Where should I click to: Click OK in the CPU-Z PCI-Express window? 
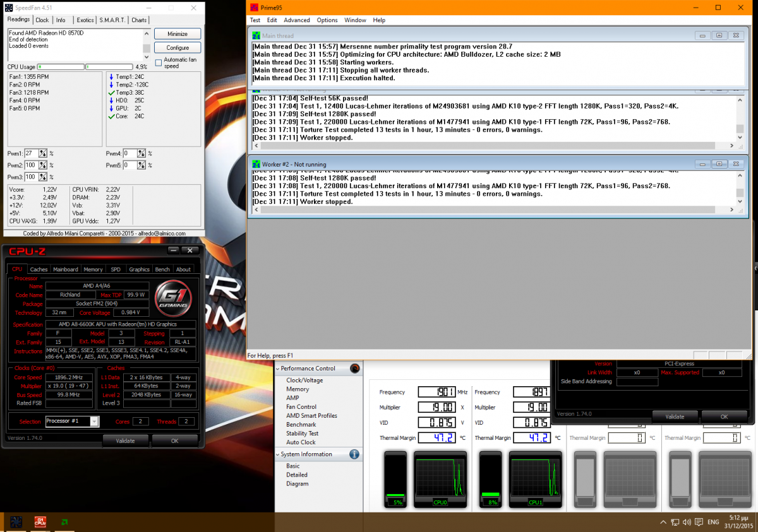click(724, 417)
